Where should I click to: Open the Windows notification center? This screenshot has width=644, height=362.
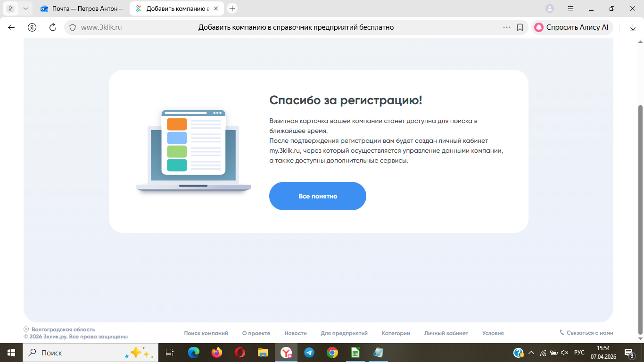click(629, 353)
